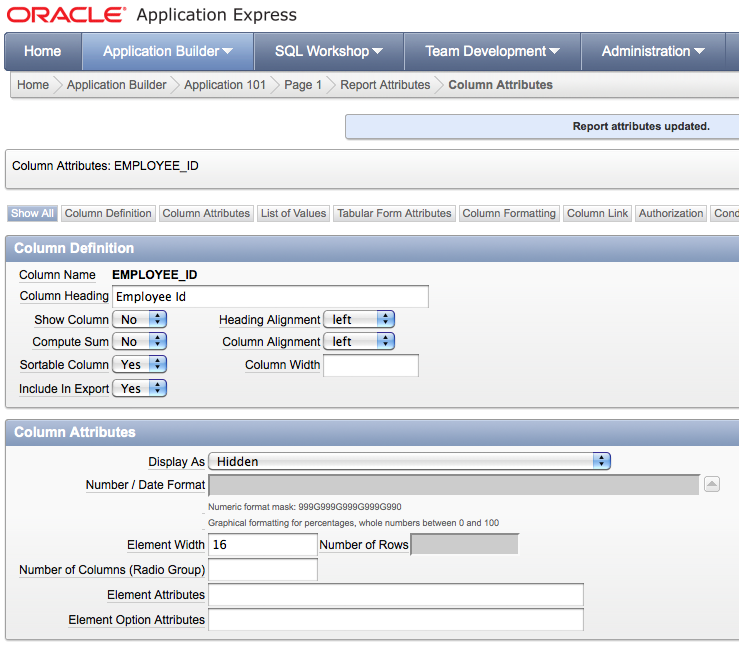This screenshot has width=739, height=646.
Task: Open the Show Column dropdown
Action: tap(140, 319)
